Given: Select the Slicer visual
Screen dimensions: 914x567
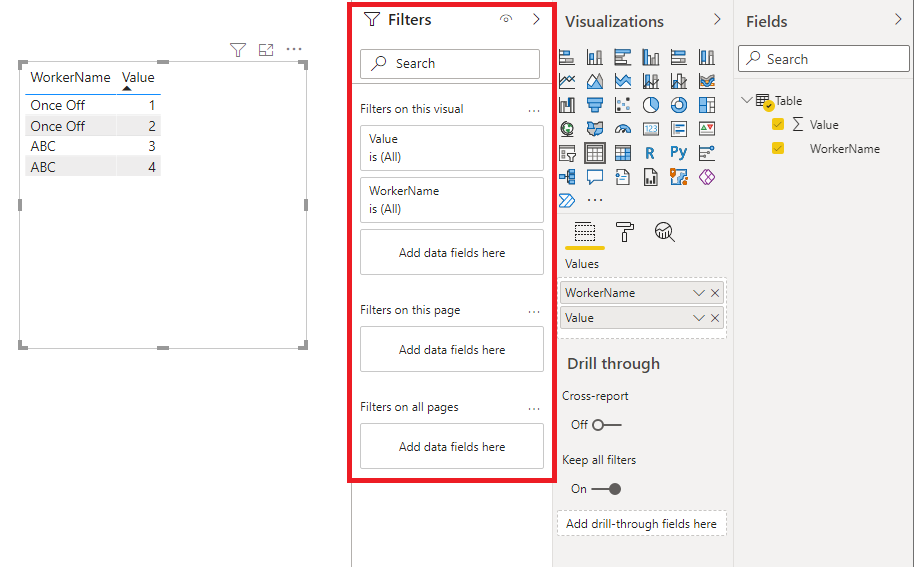Looking at the screenshot, I should click(x=567, y=153).
